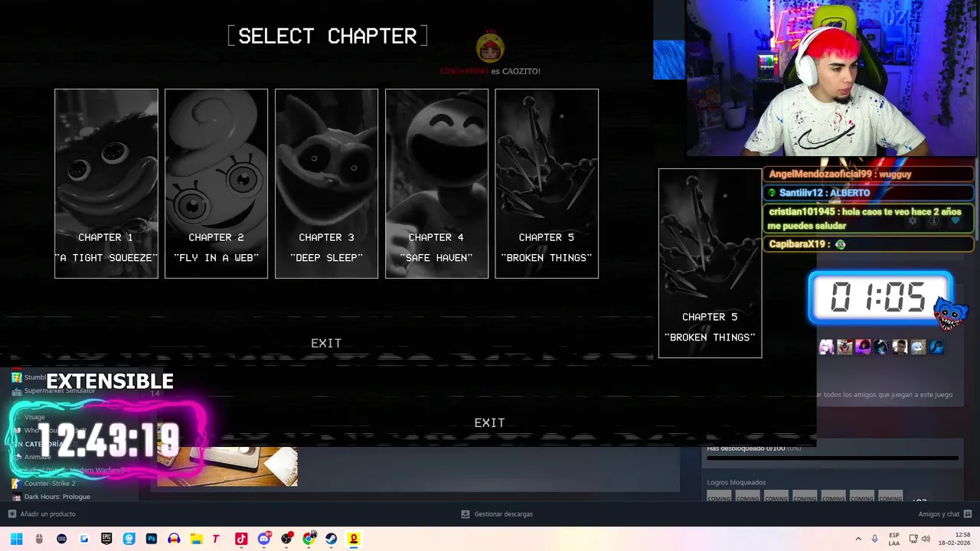Click chat message from Santiiiv12

[868, 193]
